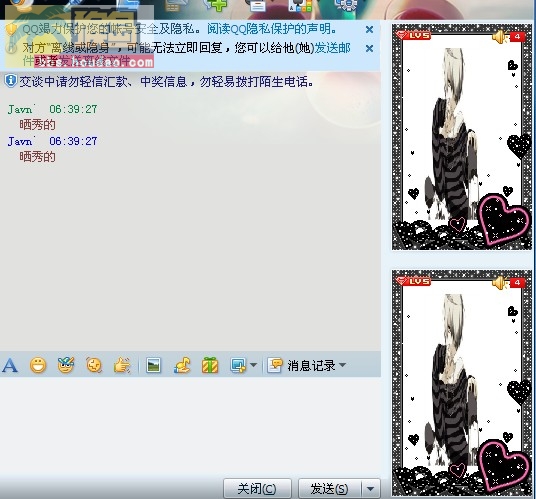The image size is (536, 499).
Task: Click the green plus icon in top toolbar
Action: click(x=217, y=5)
